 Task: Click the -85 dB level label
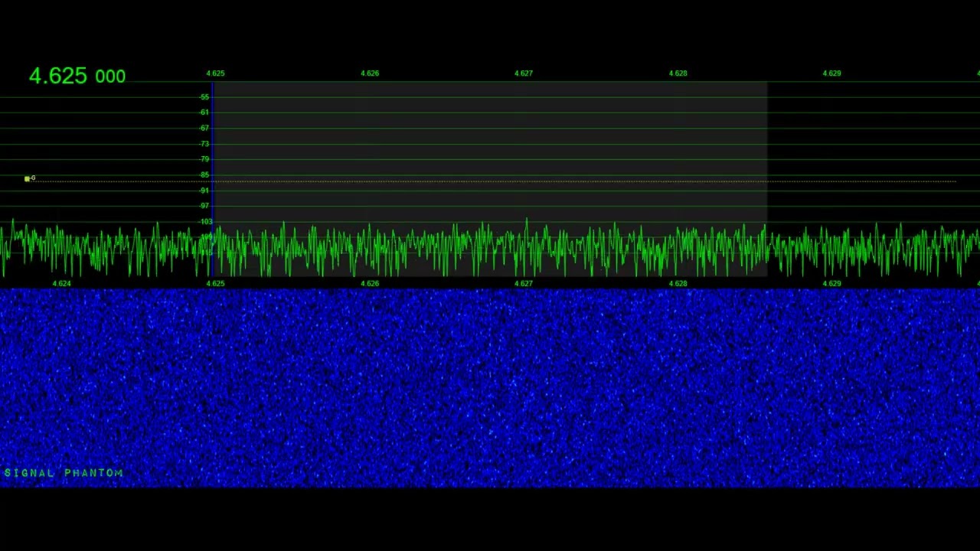click(204, 175)
